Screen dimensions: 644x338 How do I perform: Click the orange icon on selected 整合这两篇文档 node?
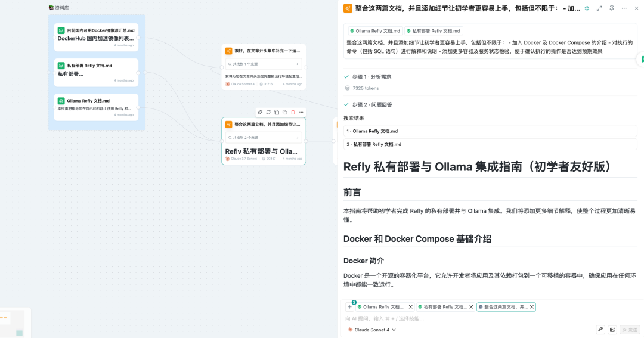point(228,125)
